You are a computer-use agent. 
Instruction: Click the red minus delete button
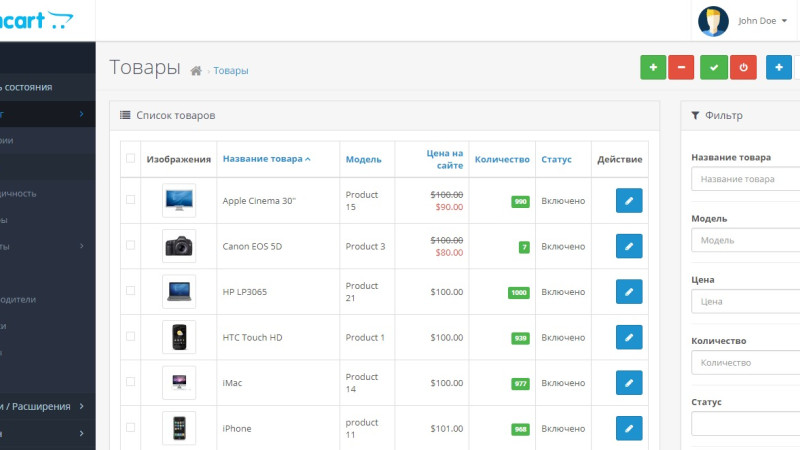[x=681, y=67]
